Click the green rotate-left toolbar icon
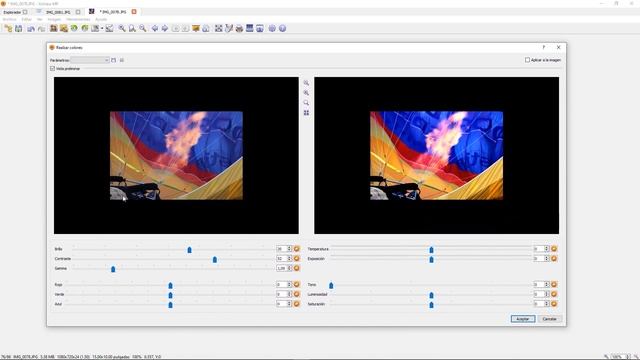 pos(74,28)
